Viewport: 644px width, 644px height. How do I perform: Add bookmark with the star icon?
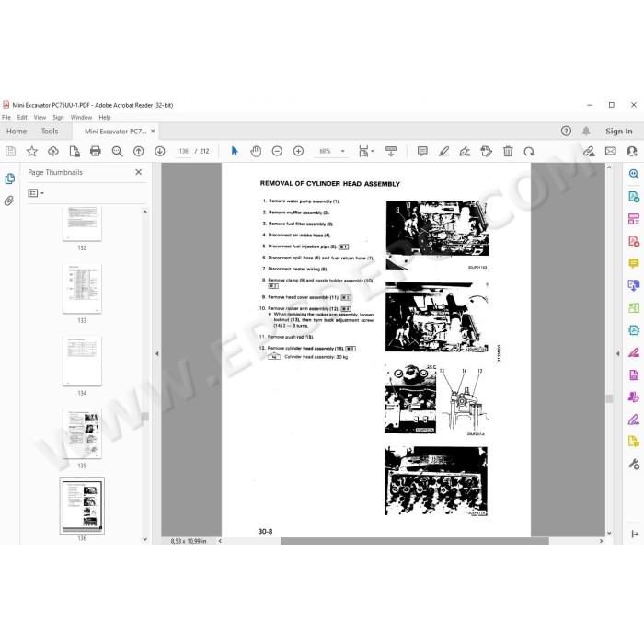pyautogui.click(x=31, y=151)
